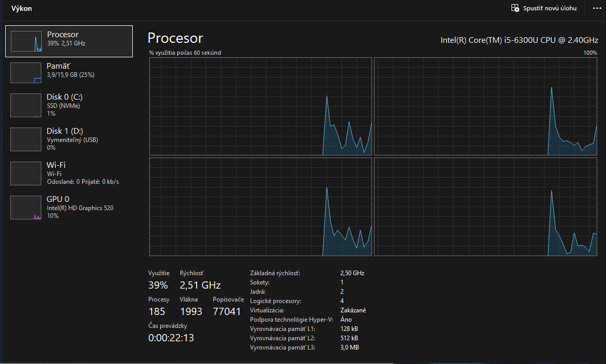The height and width of the screenshot is (364, 606).
Task: Click the top-right logical processor graph
Action: pyautogui.click(x=486, y=106)
